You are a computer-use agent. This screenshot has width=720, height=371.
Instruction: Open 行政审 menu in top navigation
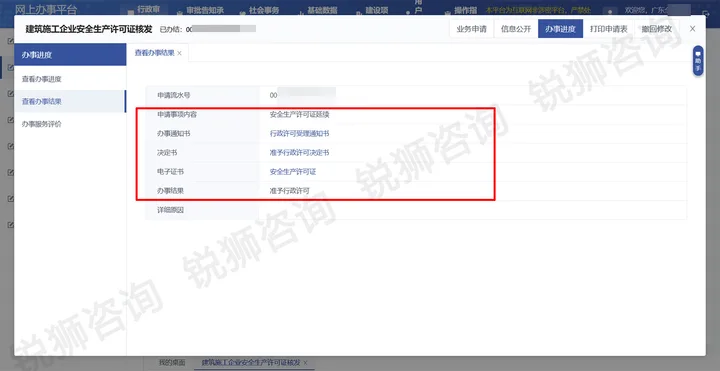[x=149, y=9]
